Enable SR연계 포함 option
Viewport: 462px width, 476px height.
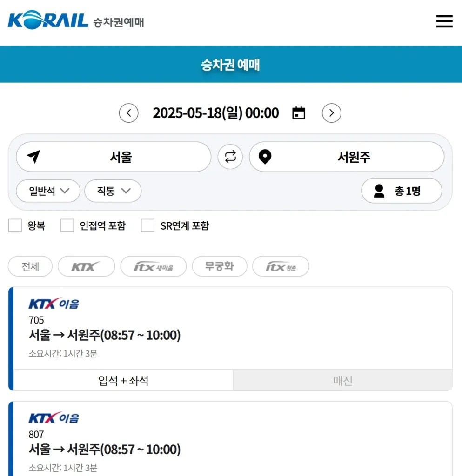coord(147,225)
